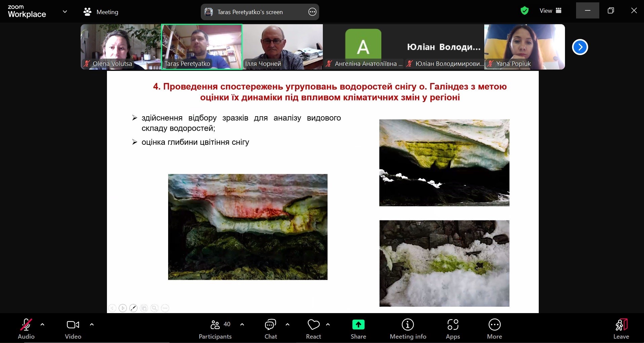
Task: Open the View layout menu
Action: point(551,11)
